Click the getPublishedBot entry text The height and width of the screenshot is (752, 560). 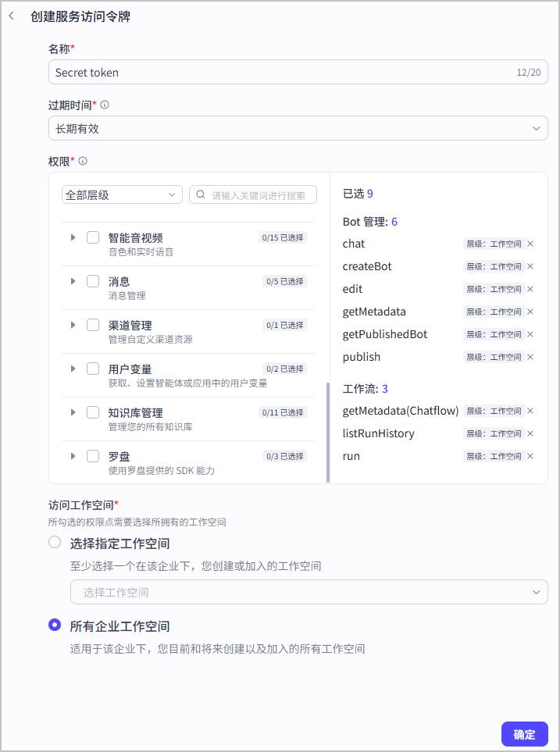385,334
